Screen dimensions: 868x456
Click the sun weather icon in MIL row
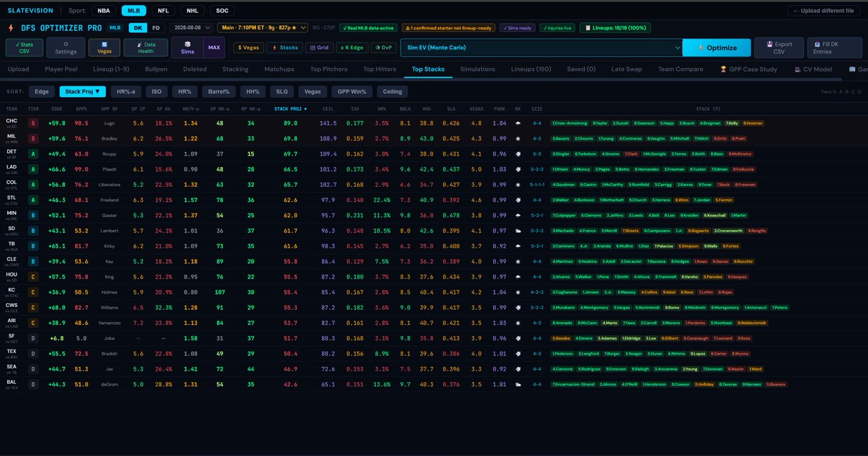point(518,139)
